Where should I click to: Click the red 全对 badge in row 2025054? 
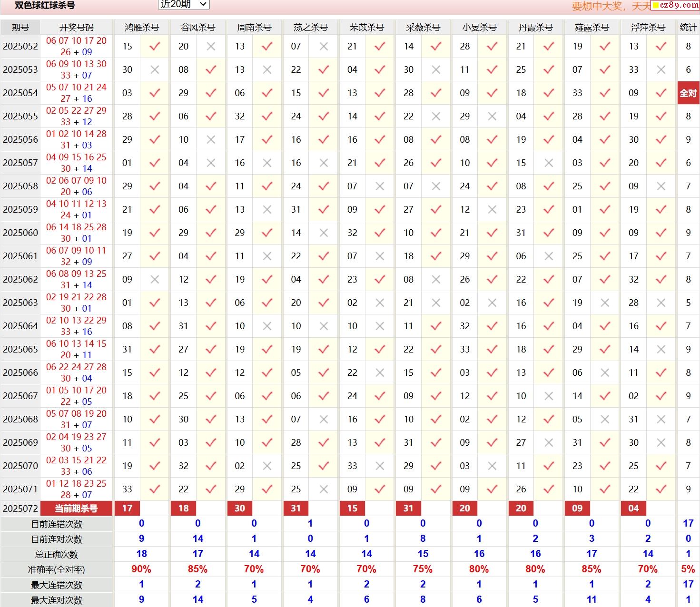point(688,93)
